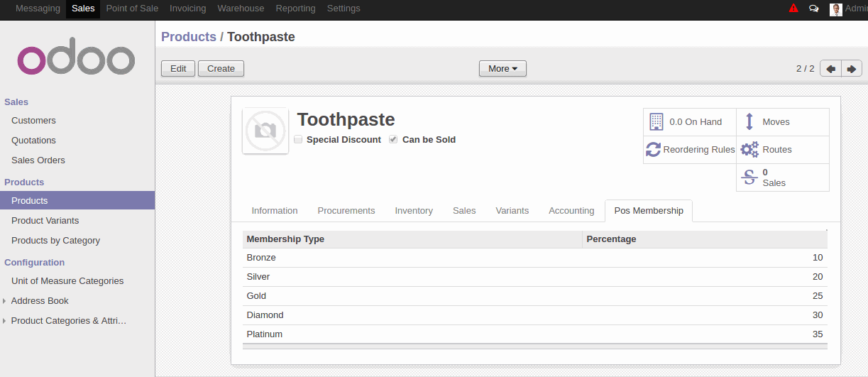Click the Edit button
This screenshot has height=377, width=868.
pyautogui.click(x=178, y=69)
